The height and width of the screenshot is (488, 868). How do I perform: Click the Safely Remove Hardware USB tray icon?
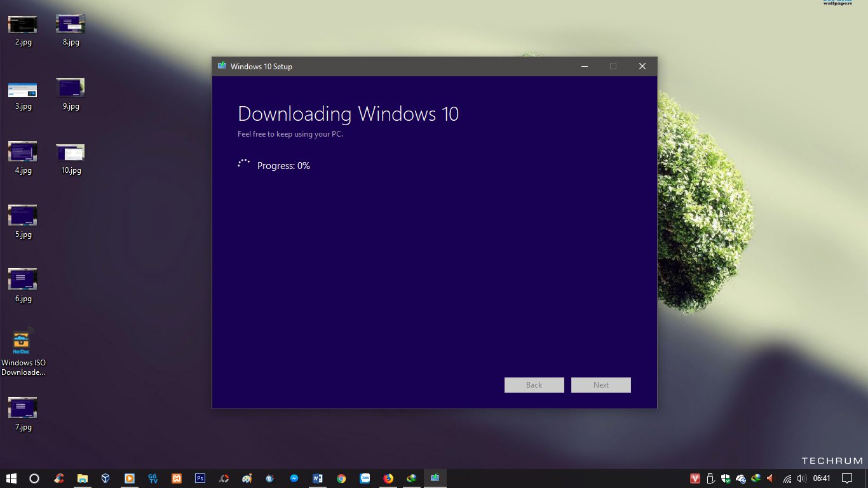[x=711, y=478]
